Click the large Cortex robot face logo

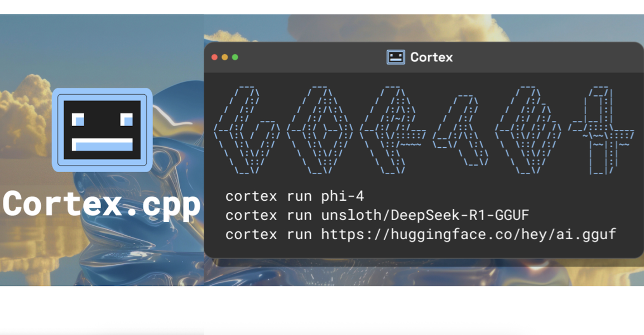102,129
